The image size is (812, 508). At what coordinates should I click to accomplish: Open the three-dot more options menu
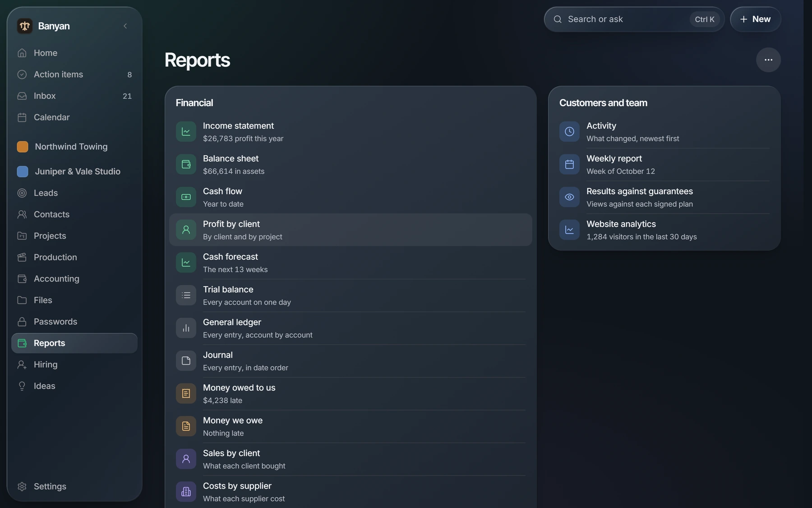point(768,60)
